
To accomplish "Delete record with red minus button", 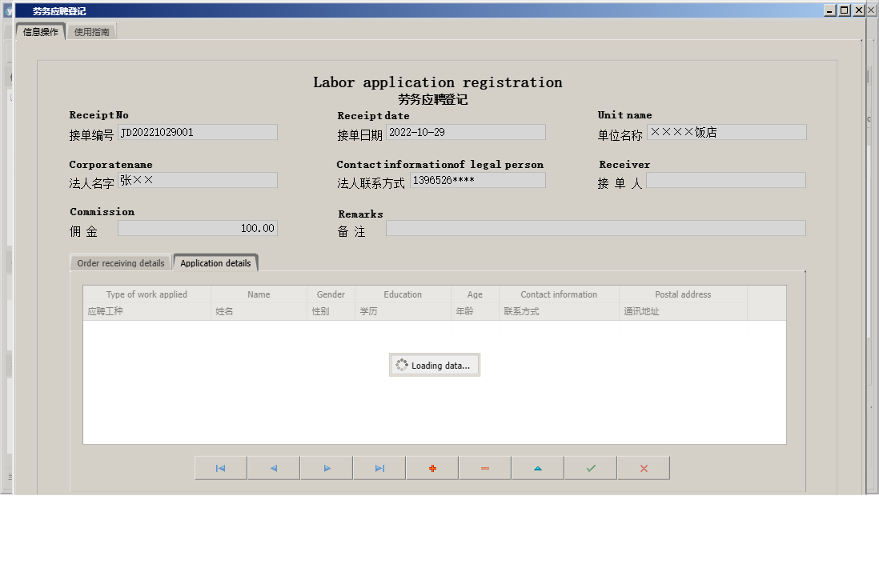I will (x=484, y=468).
